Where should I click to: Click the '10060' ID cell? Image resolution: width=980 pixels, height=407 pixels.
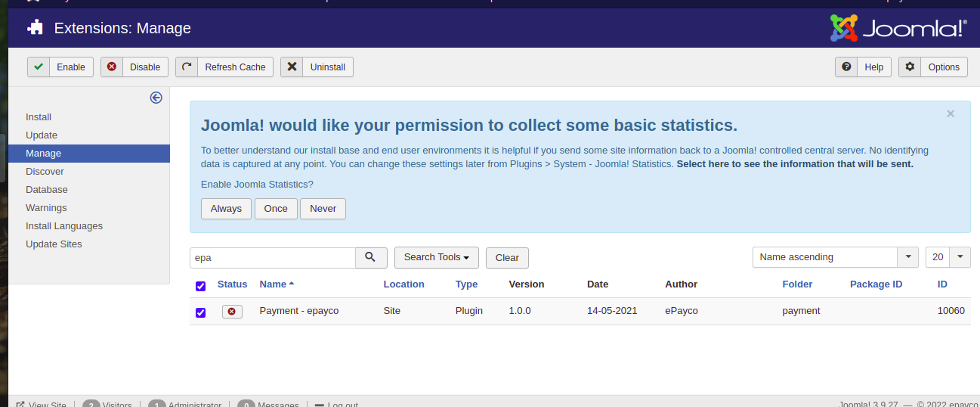click(951, 311)
